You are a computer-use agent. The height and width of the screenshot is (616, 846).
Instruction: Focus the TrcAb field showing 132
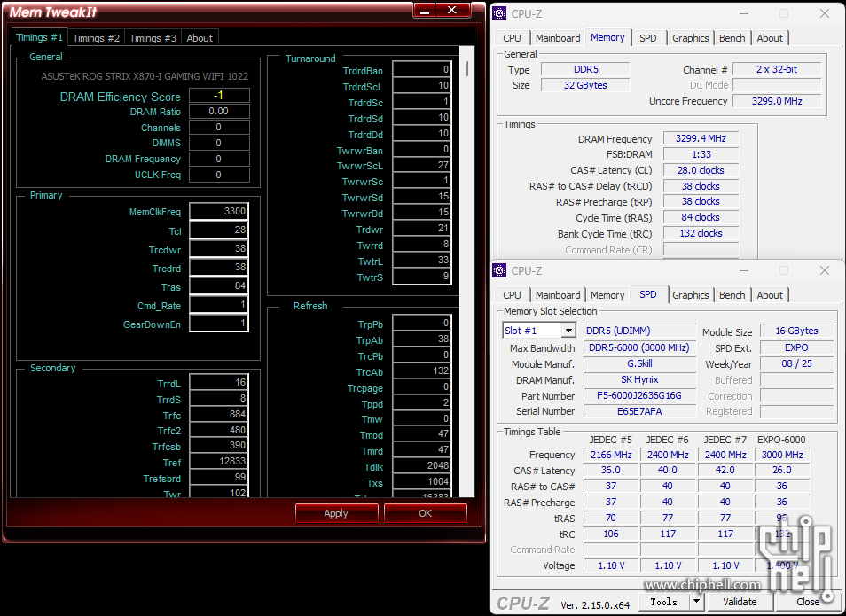coord(422,371)
